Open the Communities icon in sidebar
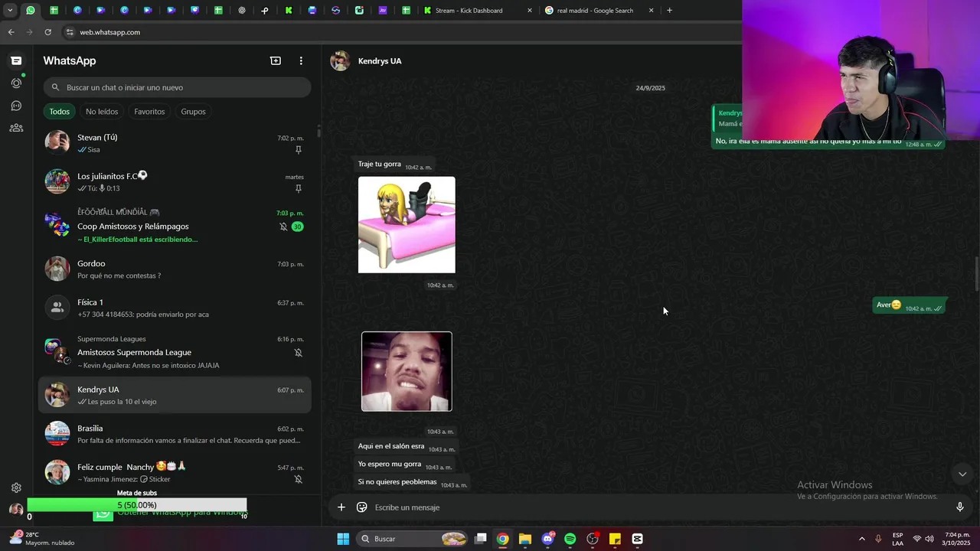 [x=16, y=128]
